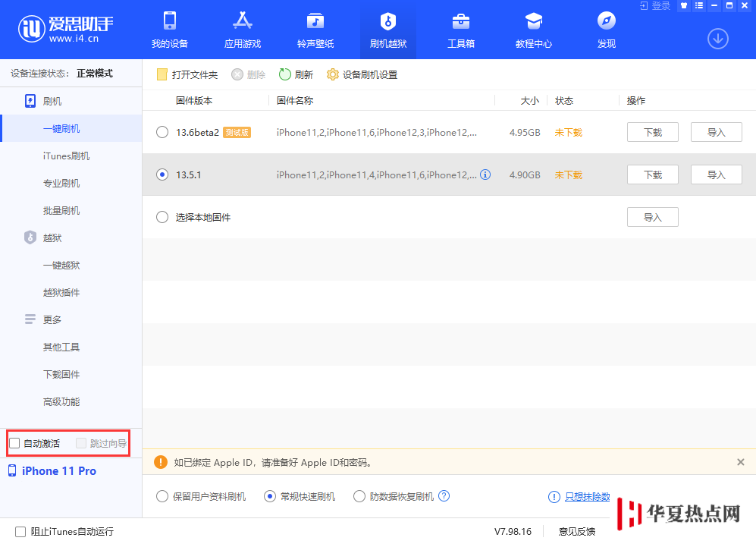Click the 状态 column header
756x544 pixels.
(x=564, y=101)
